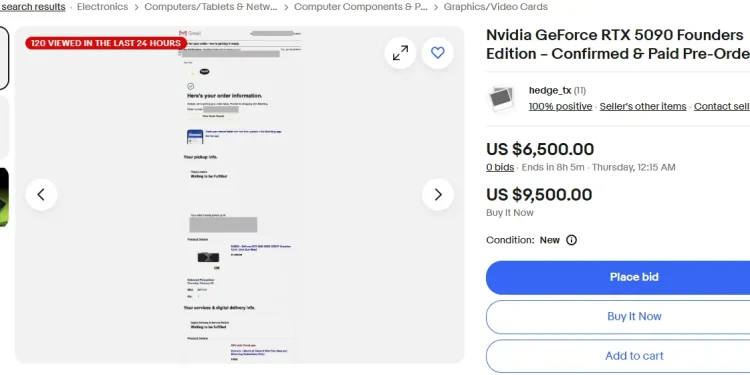Open the hedge_tx seller avatar image

(x=501, y=99)
